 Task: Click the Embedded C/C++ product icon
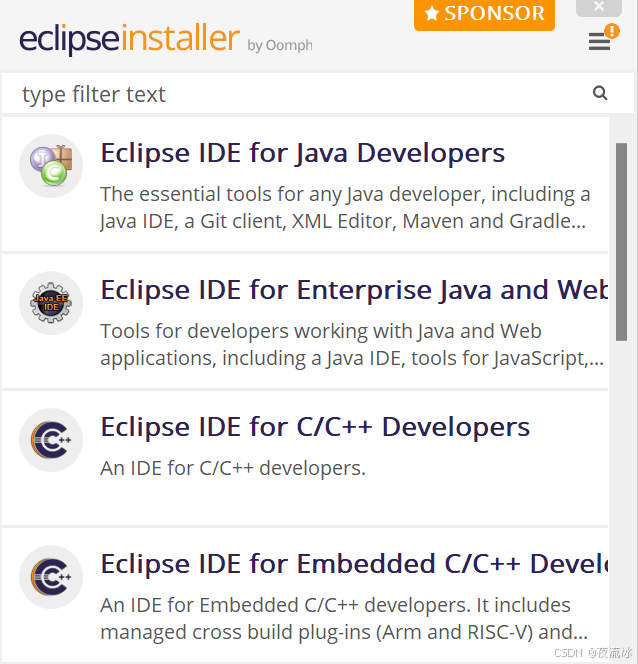coord(51,577)
